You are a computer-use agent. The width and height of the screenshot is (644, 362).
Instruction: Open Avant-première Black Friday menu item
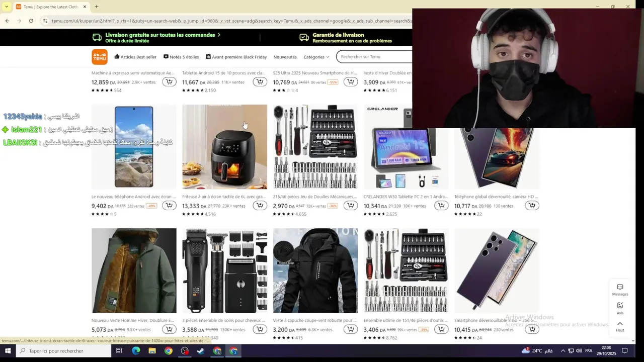[236, 57]
